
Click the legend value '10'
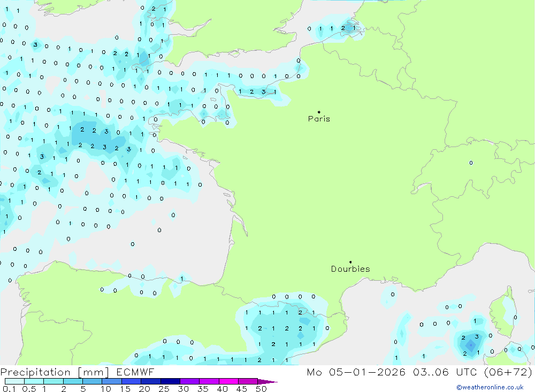coord(106,389)
